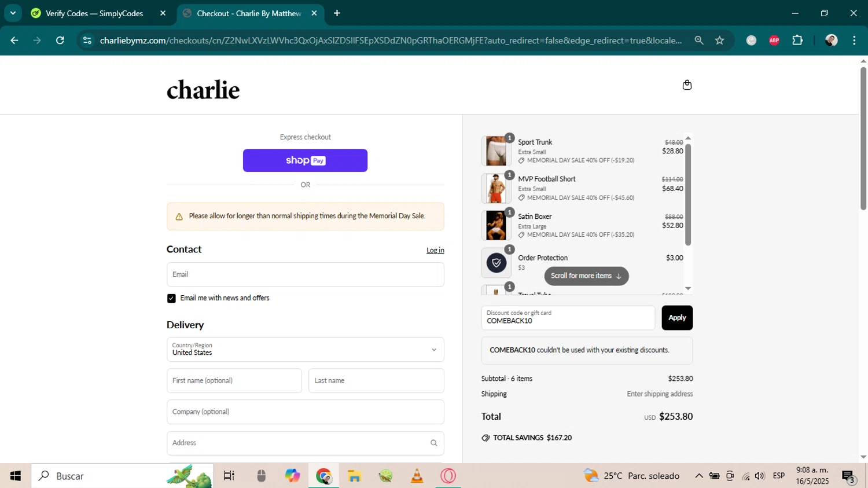This screenshot has width=868, height=488.
Task: Click the Order Protection shield icon
Action: [x=496, y=263]
